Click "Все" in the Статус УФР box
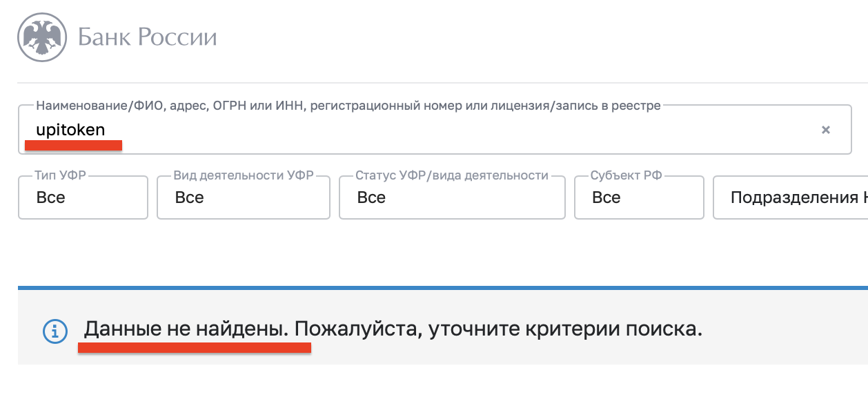Screen dimensions: 868x406 pyautogui.click(x=371, y=197)
